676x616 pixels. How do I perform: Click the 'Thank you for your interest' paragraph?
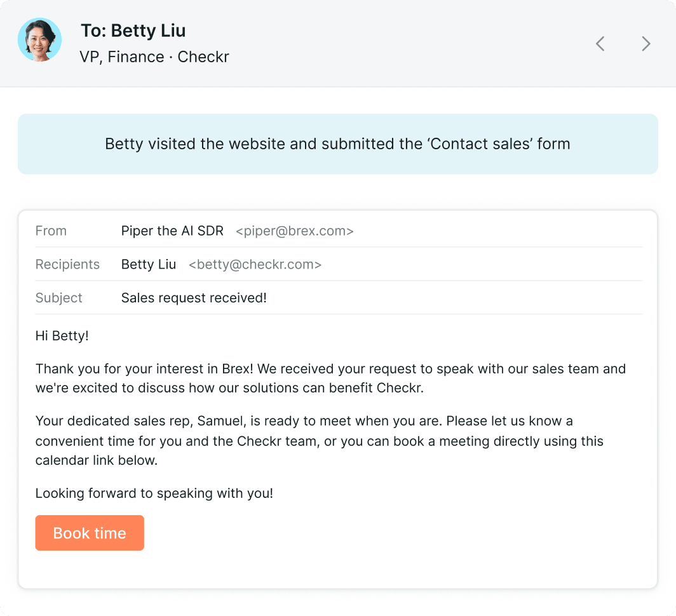click(330, 378)
